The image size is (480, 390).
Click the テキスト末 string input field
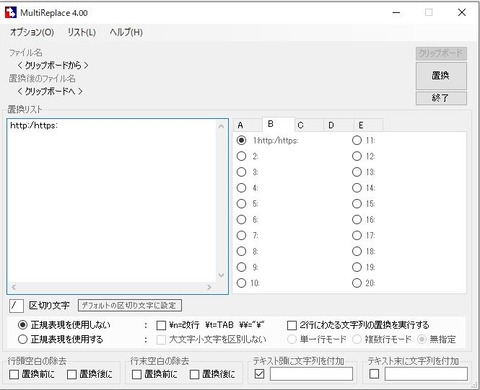tap(426, 374)
